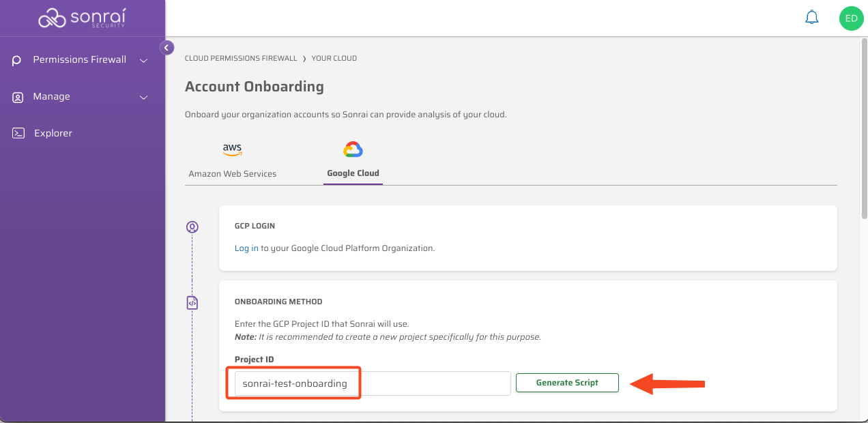Viewport: 868px width, 423px height.
Task: Select the Google Cloud tab
Action: click(353, 173)
